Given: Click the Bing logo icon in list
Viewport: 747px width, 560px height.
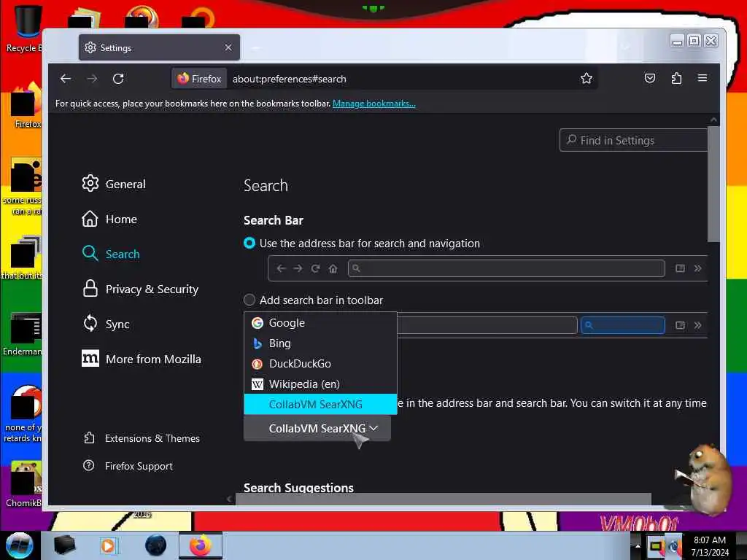Looking at the screenshot, I should pyautogui.click(x=258, y=343).
